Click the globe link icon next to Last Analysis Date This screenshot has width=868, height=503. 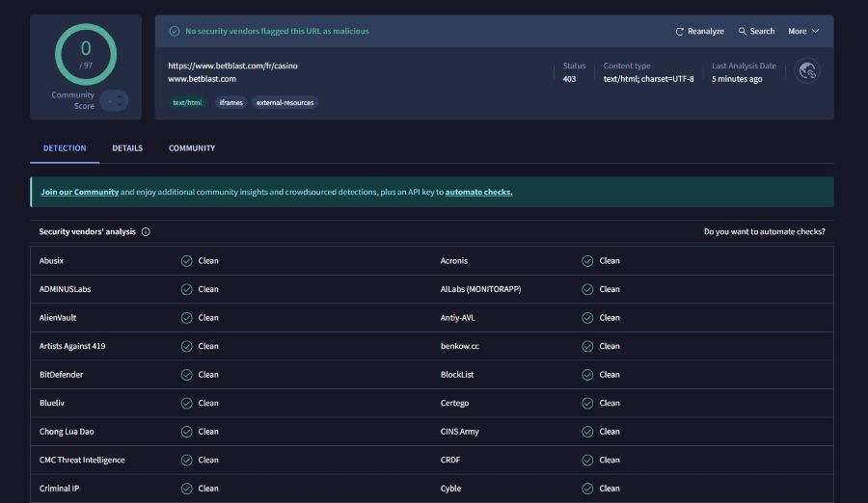807,71
